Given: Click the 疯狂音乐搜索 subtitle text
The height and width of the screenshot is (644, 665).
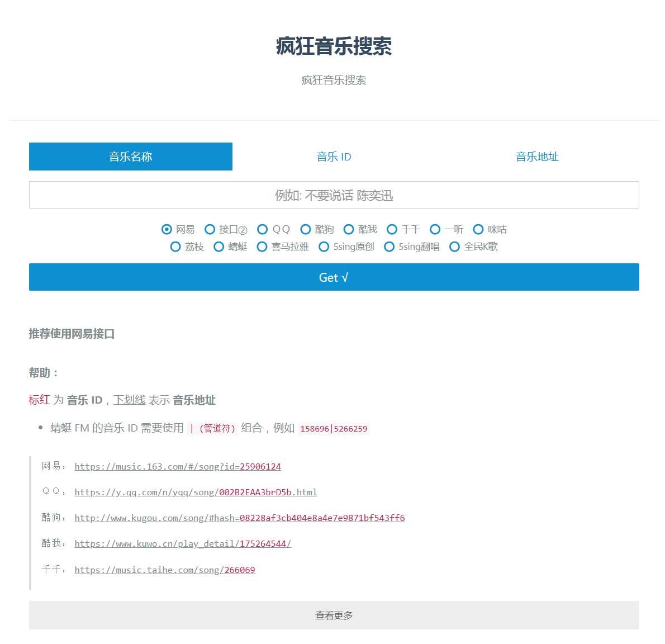Looking at the screenshot, I should [x=334, y=80].
